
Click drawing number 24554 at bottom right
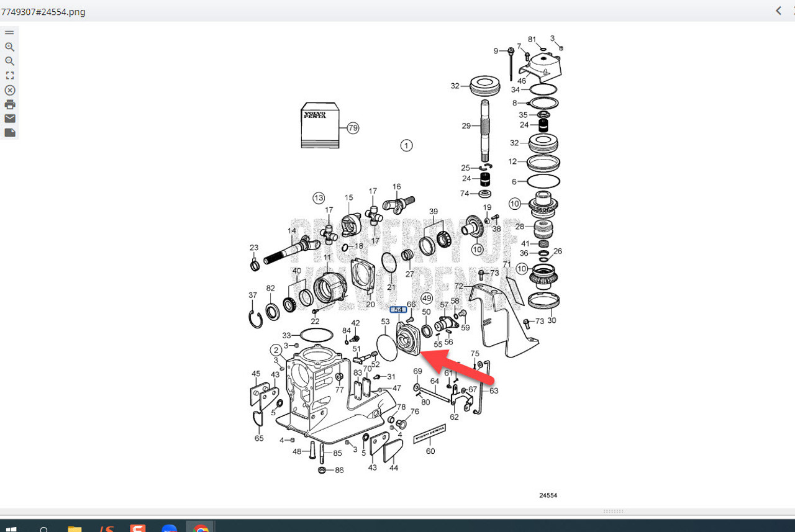[x=548, y=495]
